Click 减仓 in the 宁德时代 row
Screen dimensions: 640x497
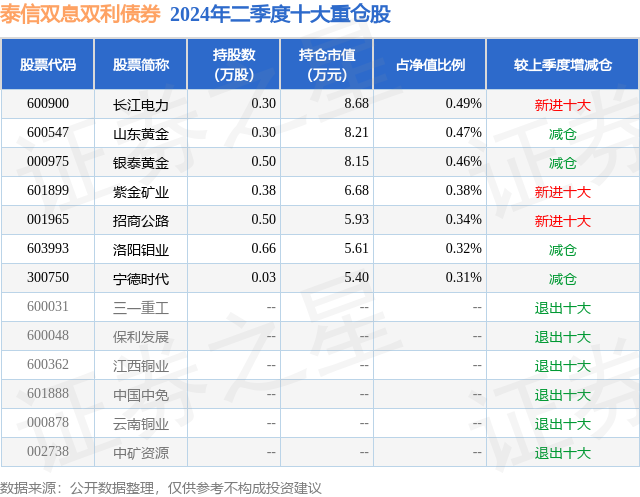(562, 279)
